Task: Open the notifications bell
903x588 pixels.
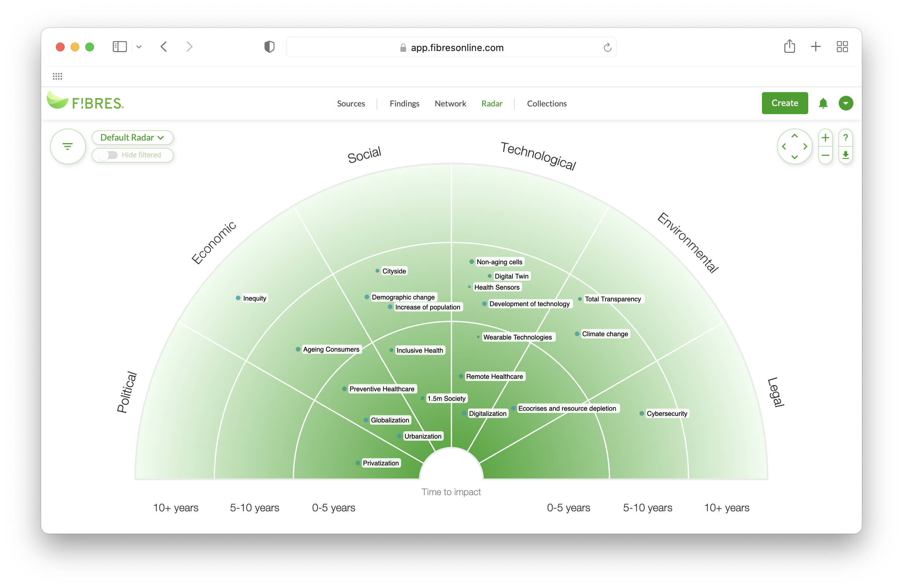Action: tap(823, 103)
